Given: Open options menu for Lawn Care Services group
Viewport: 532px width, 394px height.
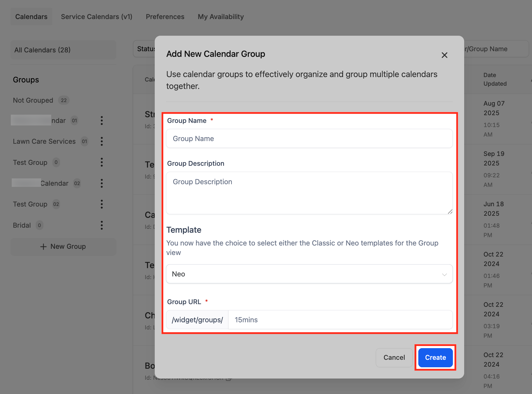Looking at the screenshot, I should point(102,141).
